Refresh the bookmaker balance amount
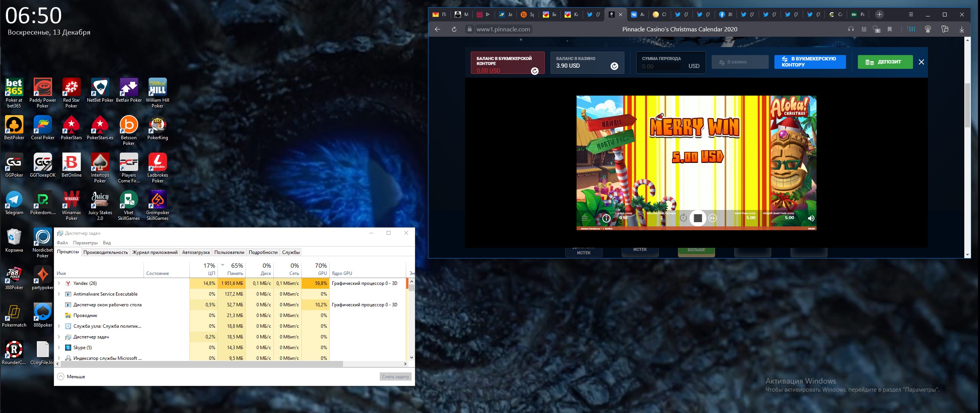Viewport: 980px width, 413px height. (535, 71)
